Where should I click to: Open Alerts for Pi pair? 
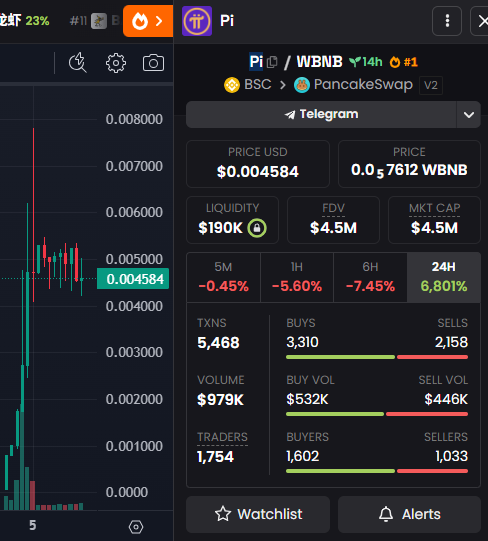pyautogui.click(x=409, y=514)
